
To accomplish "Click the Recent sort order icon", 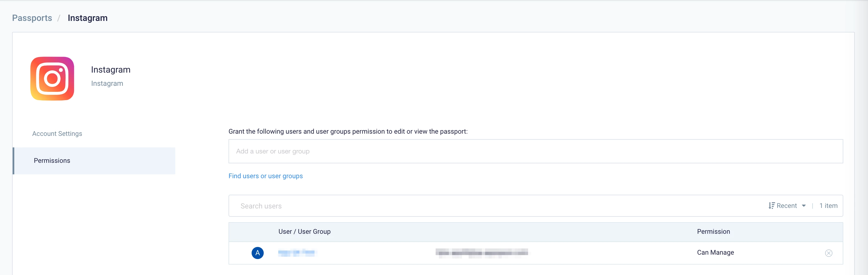I will pyautogui.click(x=771, y=205).
